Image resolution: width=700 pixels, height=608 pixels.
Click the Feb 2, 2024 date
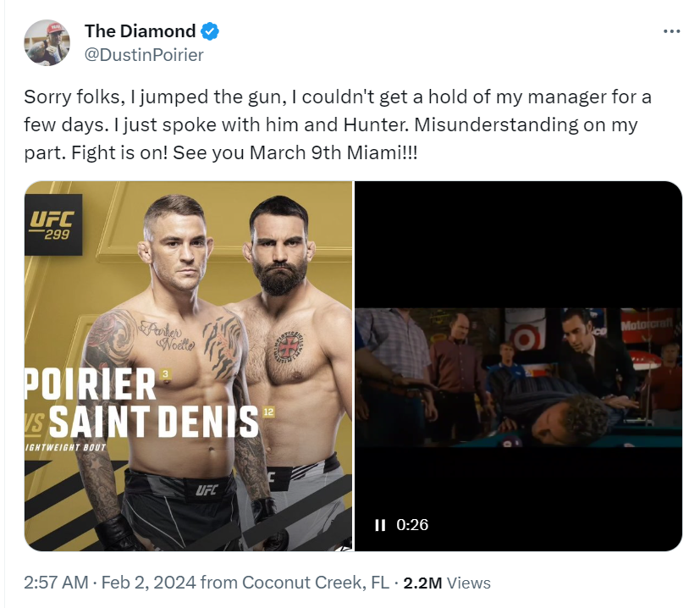[x=151, y=583]
